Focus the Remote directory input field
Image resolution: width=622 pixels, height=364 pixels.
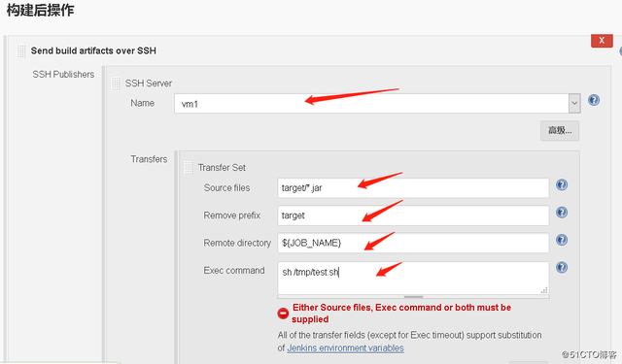413,243
